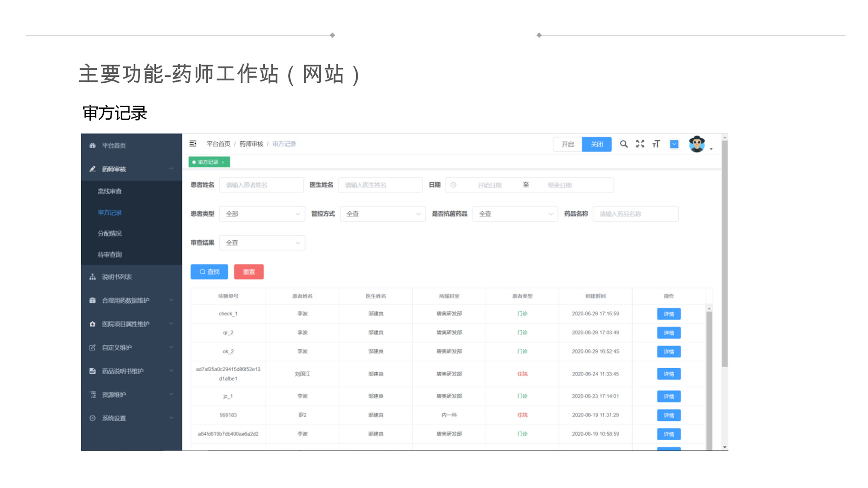Image resolution: width=868 pixels, height=488 pixels.
Task: Click the icon beside 医院项目属性维护
Action: [x=92, y=324]
